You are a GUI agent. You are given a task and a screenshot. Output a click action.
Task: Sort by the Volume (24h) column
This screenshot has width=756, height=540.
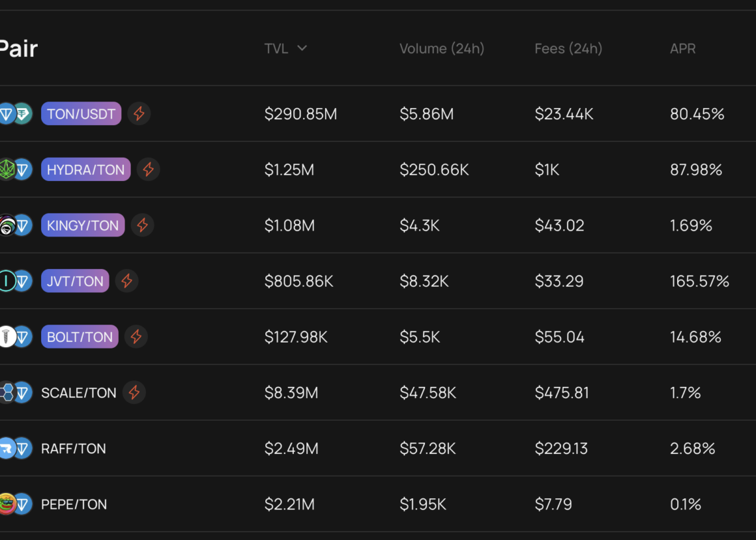(442, 48)
